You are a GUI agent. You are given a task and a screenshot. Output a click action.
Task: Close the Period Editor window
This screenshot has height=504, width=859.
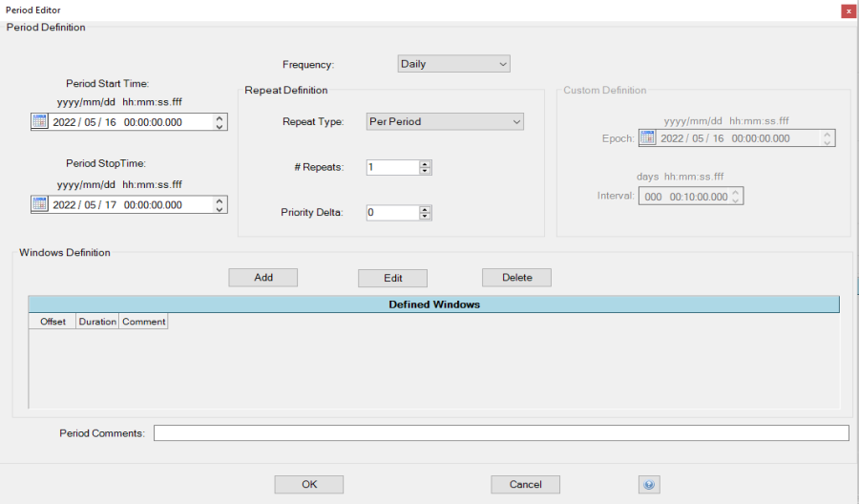(x=848, y=10)
